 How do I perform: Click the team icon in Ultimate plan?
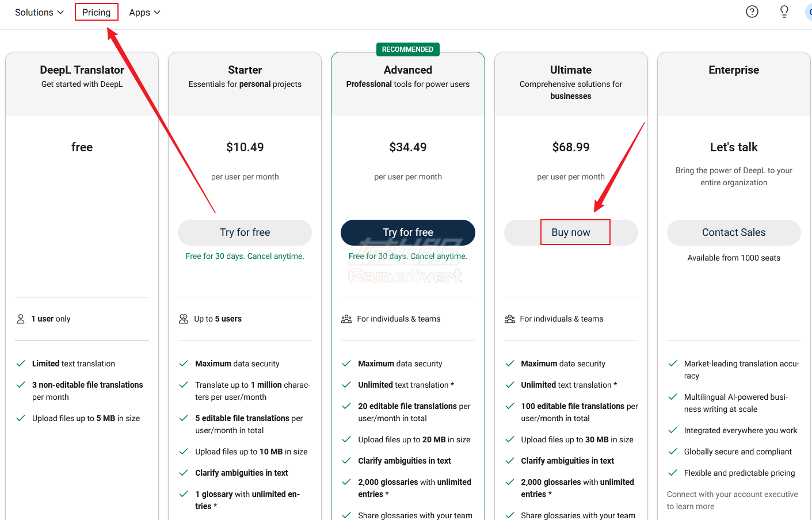(x=510, y=319)
